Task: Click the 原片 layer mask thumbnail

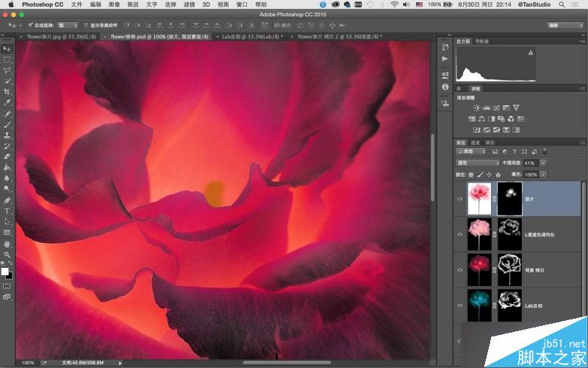Action: click(x=509, y=199)
